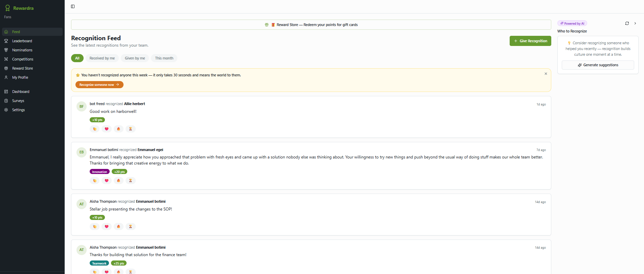The image size is (644, 274).
Task: Click Recognize someone now
Action: pos(99,85)
